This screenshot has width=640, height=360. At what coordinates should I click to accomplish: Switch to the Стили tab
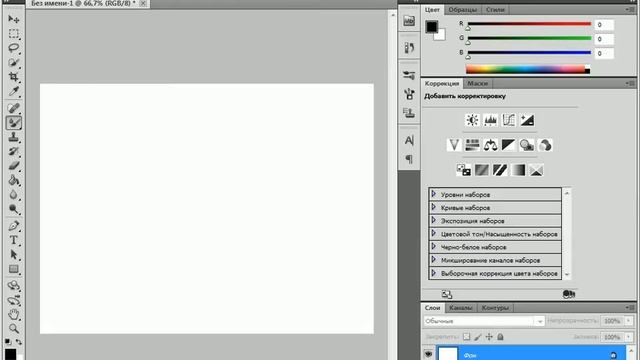(x=495, y=9)
